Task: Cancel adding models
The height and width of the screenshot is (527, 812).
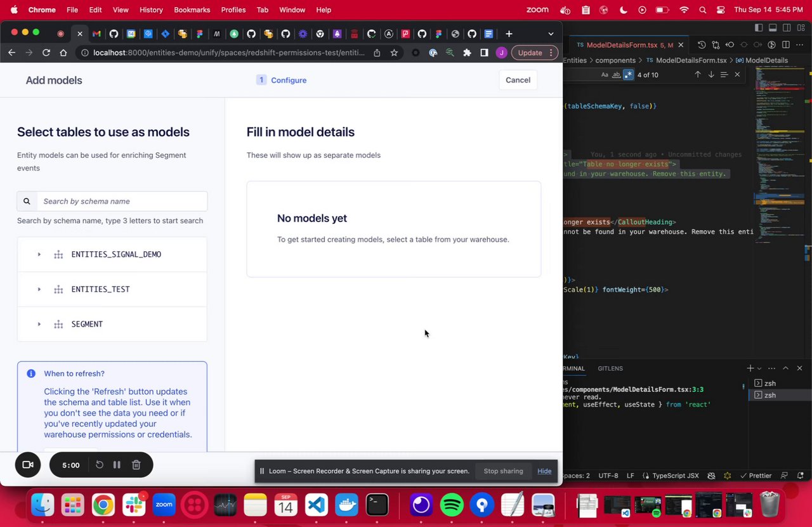Action: pyautogui.click(x=518, y=80)
